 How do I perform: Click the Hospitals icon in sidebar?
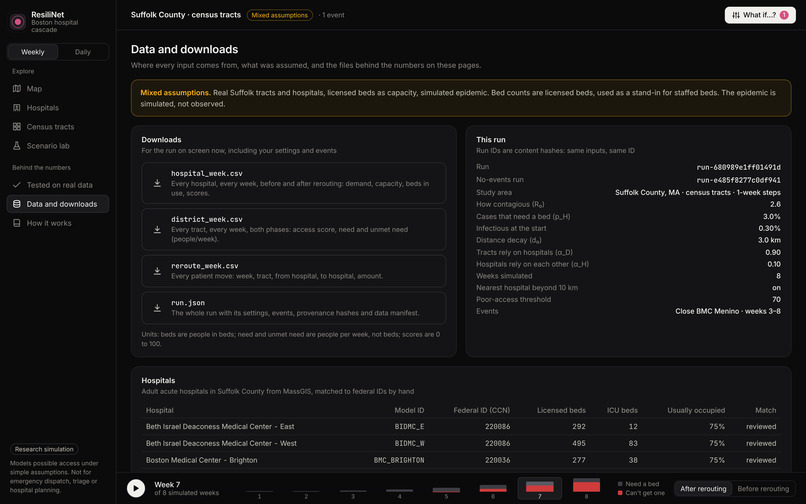pos(17,107)
